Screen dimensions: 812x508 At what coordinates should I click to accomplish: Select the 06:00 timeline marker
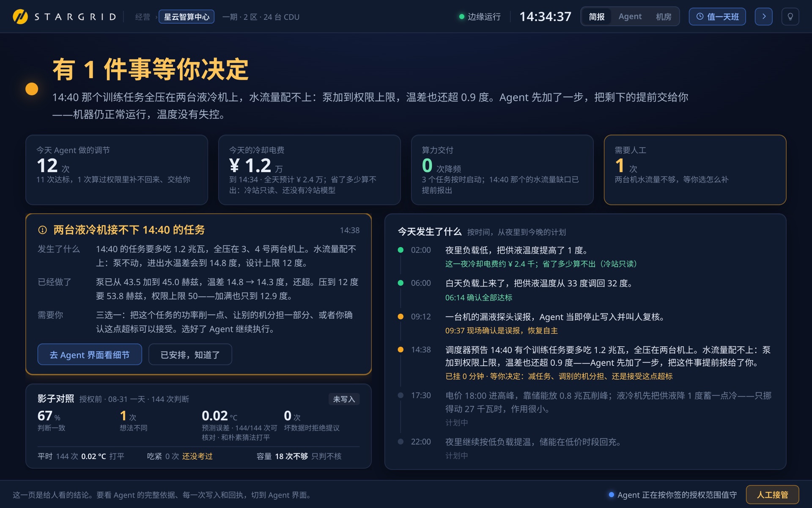(x=401, y=283)
